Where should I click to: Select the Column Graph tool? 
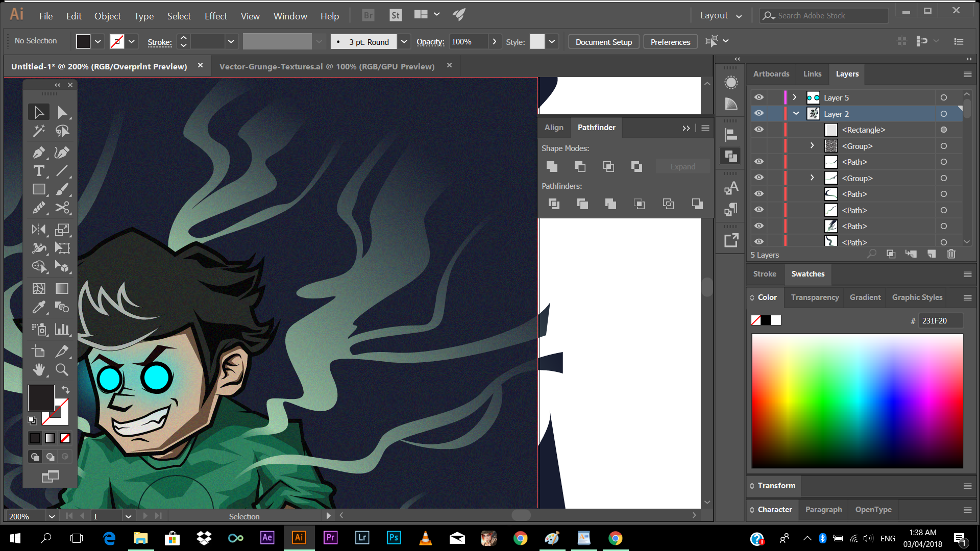[62, 329]
